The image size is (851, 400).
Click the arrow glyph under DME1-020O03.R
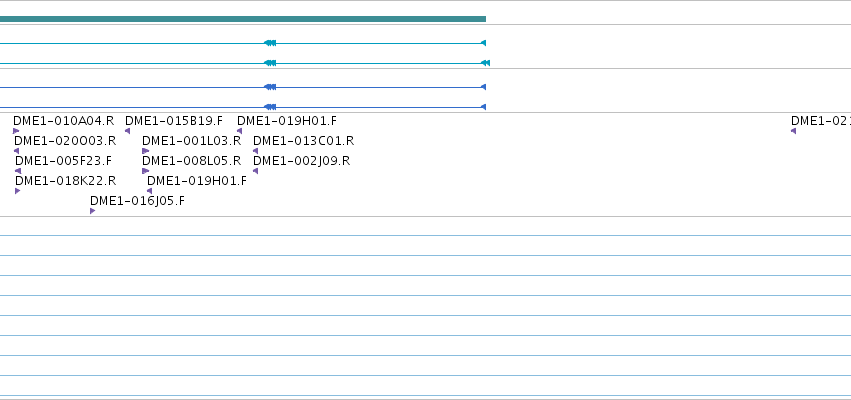click(x=16, y=151)
